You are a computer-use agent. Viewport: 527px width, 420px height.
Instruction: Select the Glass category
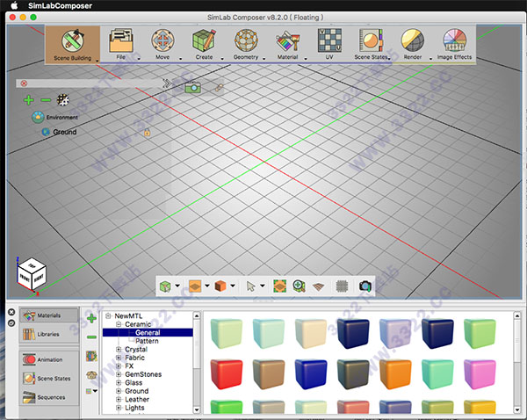(x=134, y=383)
